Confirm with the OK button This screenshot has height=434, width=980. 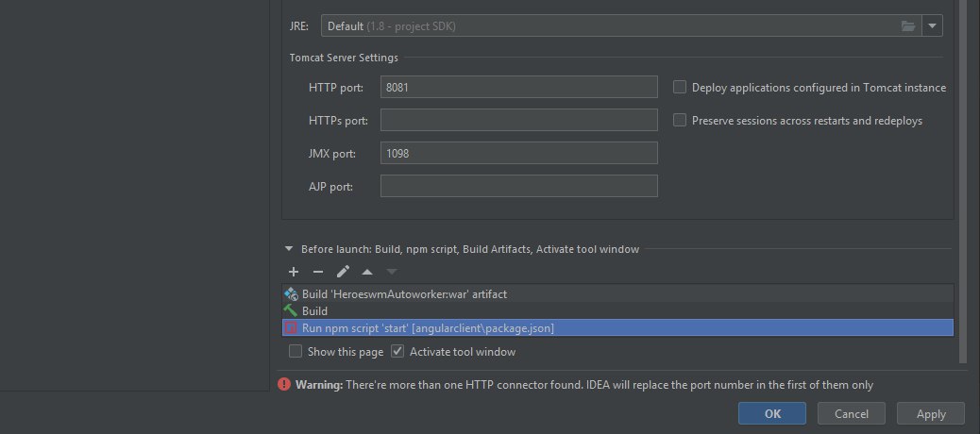coord(772,413)
